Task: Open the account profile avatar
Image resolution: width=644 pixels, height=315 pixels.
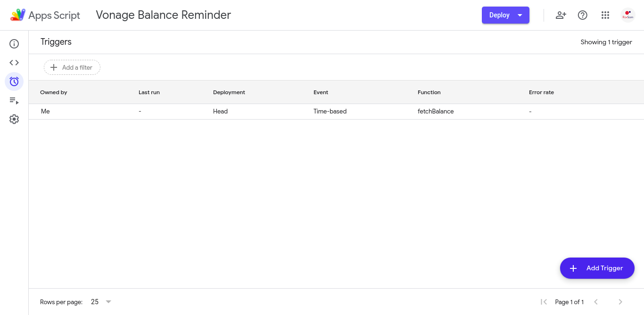Action: pos(628,15)
